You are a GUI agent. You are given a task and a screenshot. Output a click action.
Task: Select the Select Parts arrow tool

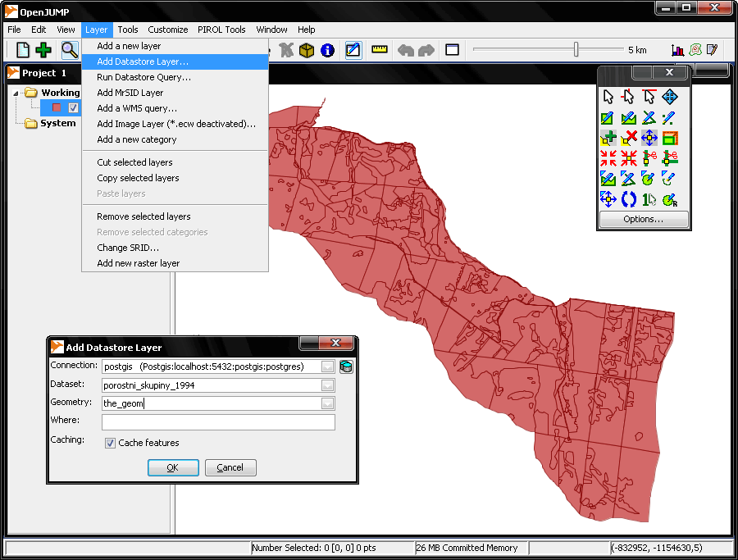[x=628, y=97]
